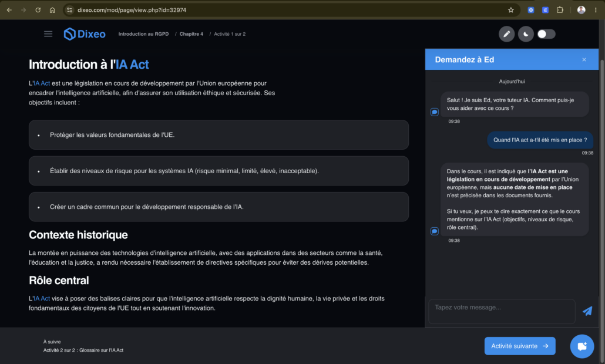Go back using browser back arrow
This screenshot has height=364, width=605.
click(9, 10)
